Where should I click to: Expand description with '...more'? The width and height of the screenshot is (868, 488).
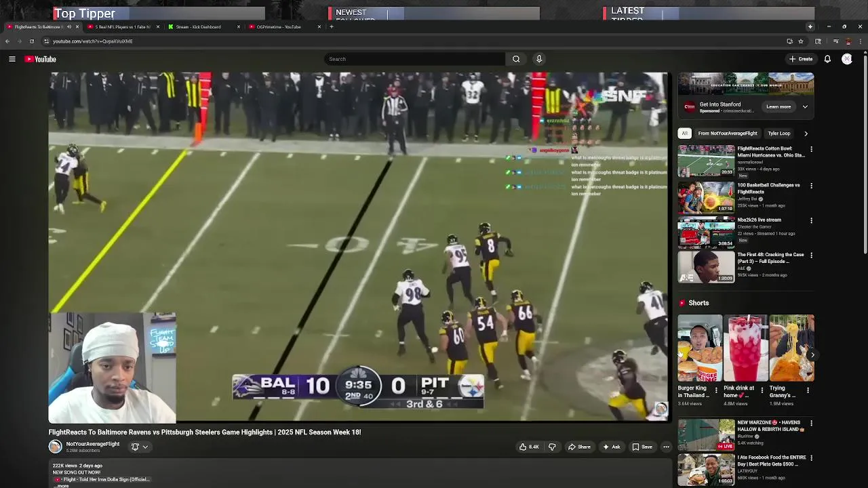[x=62, y=486]
